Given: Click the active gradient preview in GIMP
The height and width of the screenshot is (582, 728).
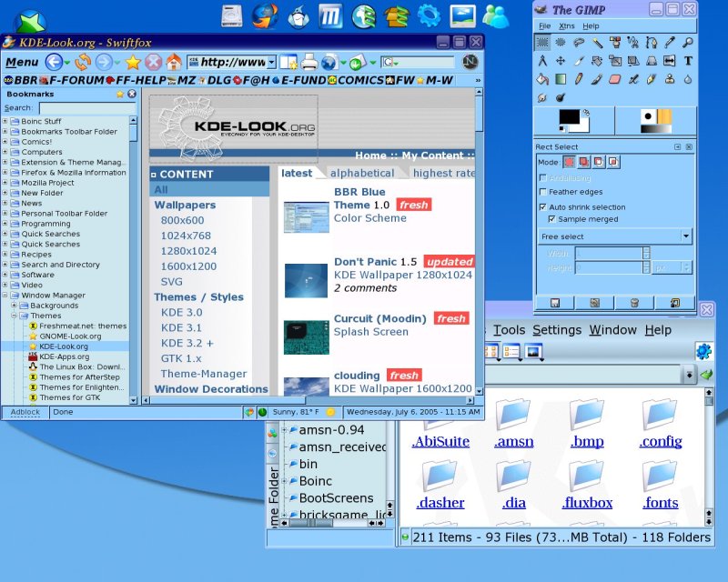Looking at the screenshot, I should [x=656, y=128].
